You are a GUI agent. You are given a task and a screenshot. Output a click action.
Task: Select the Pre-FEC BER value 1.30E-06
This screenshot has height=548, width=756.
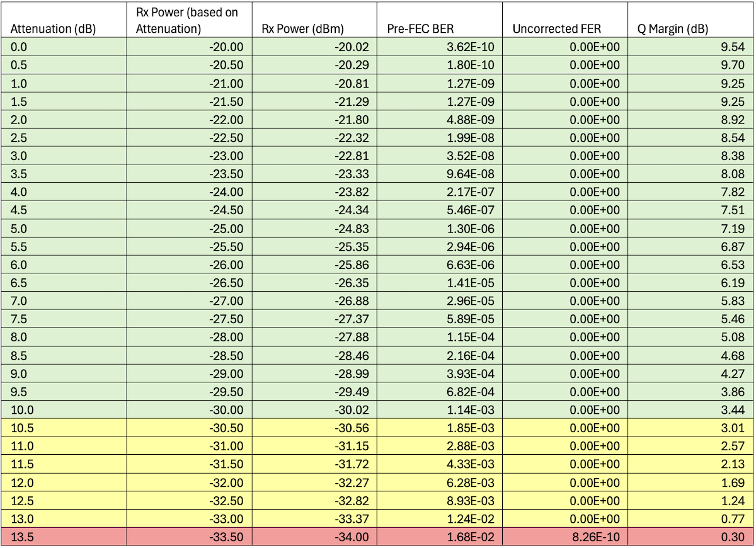tap(440, 229)
